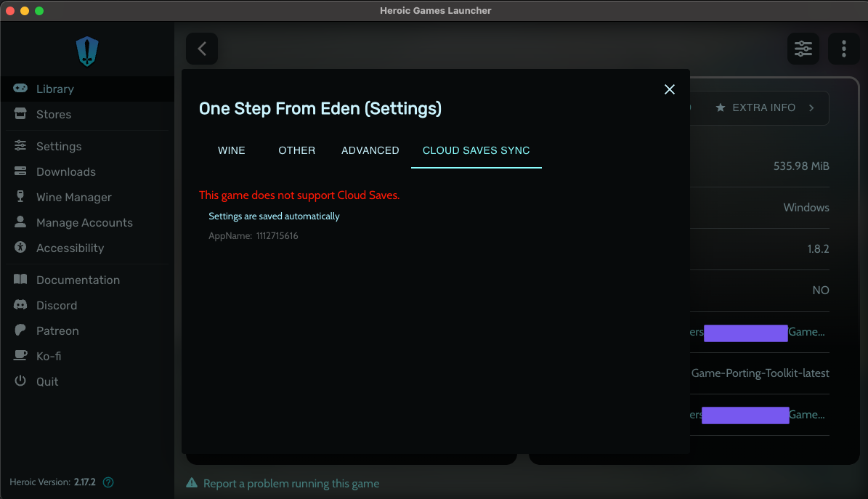Open game settings sliders button top right
868x499 pixels.
[803, 49]
